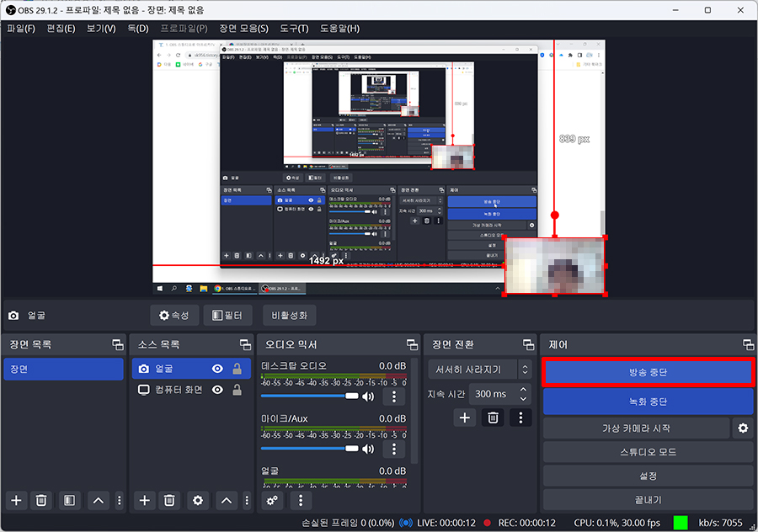Screen dimensions: 758x532
Task: Mute 데스크탑 오디오 speaker icon
Action: [368, 396]
